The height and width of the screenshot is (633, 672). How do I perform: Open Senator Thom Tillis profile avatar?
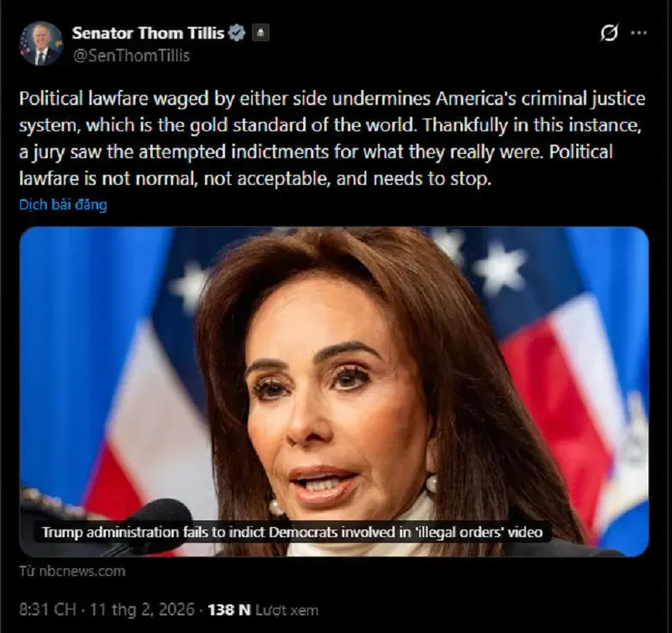click(41, 44)
